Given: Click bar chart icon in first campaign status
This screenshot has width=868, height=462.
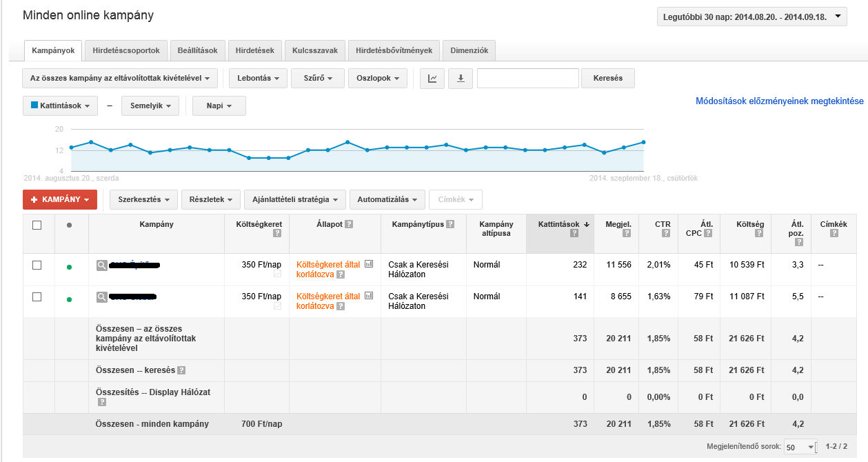Looking at the screenshot, I should [369, 264].
